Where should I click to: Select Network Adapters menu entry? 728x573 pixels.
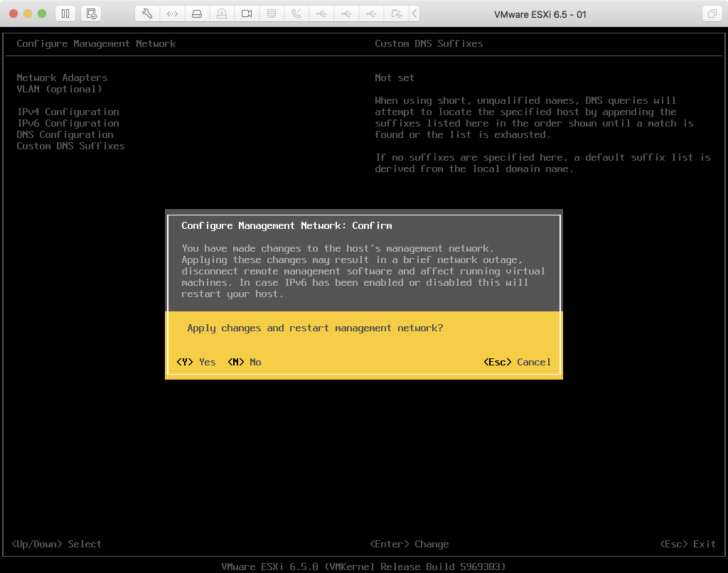[x=62, y=77]
